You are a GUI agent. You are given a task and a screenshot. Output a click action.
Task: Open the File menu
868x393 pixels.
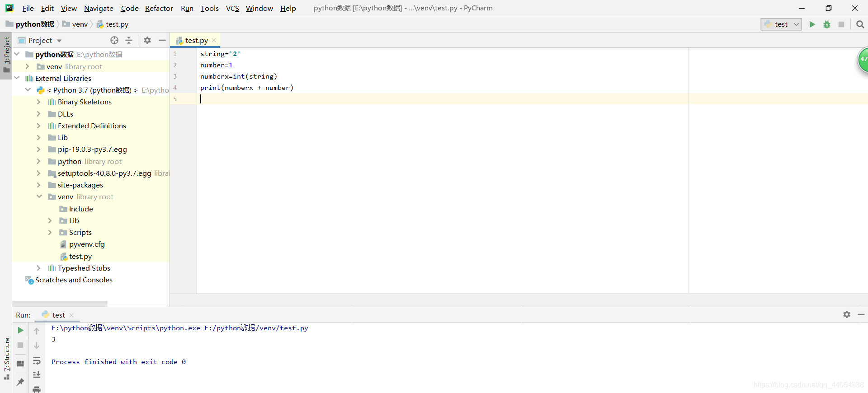(x=28, y=8)
